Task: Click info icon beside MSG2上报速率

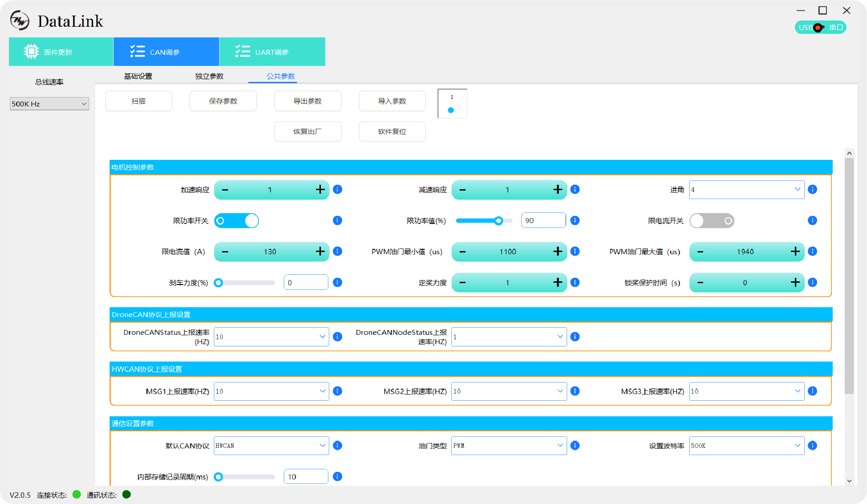Action: pyautogui.click(x=575, y=391)
